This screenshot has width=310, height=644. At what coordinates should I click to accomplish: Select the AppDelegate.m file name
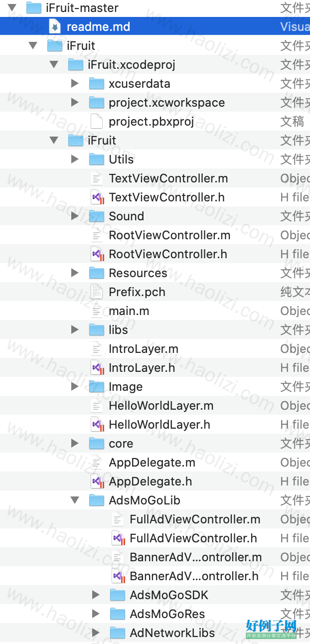click(152, 463)
